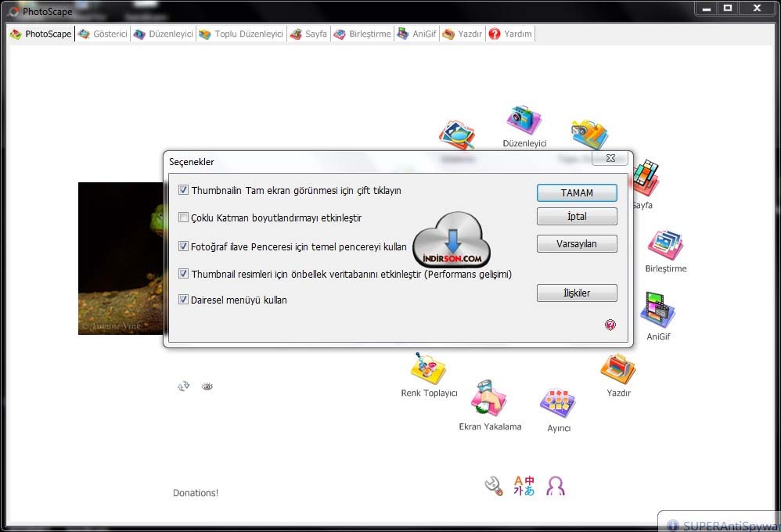Open the Yazdır printer icon in the circular menu
Screen dimensions: 781x532
click(x=618, y=369)
